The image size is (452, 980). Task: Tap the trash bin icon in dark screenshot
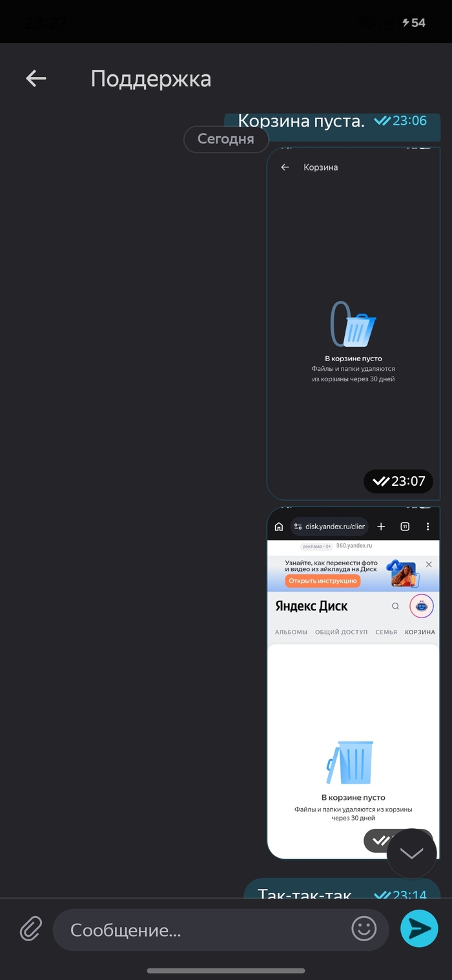pos(353,324)
